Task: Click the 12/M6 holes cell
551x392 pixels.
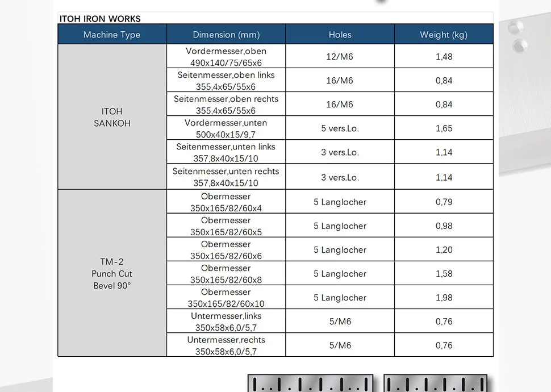Action: (340, 57)
